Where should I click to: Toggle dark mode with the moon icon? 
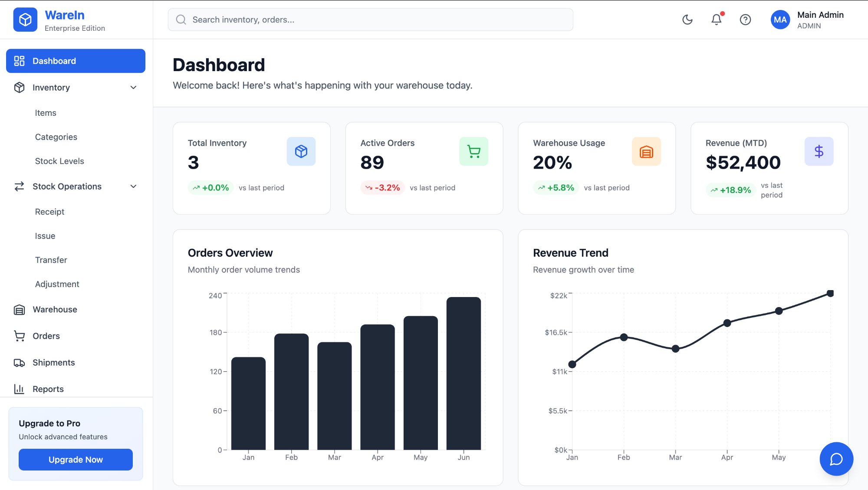coord(687,20)
